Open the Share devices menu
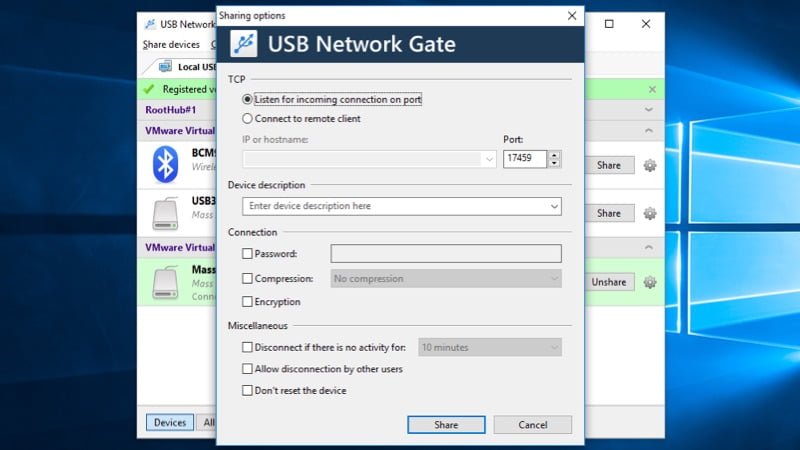Viewport: 800px width, 450px height. pos(171,44)
